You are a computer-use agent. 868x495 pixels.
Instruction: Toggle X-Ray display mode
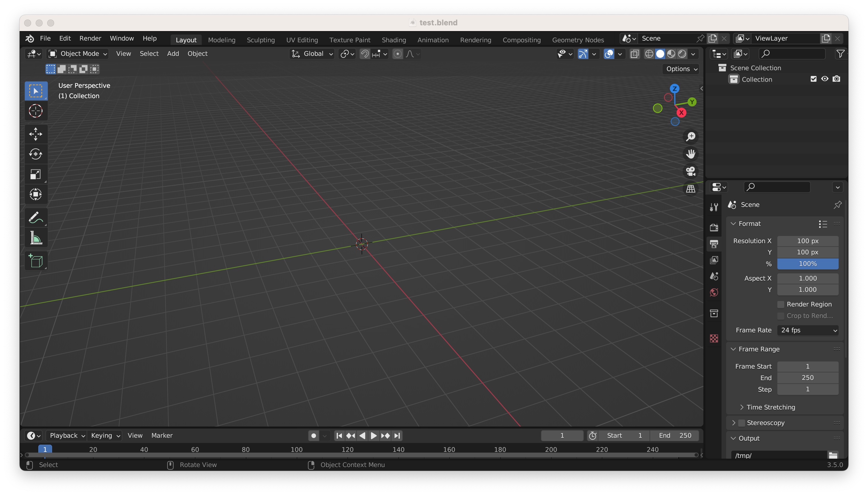coord(634,54)
